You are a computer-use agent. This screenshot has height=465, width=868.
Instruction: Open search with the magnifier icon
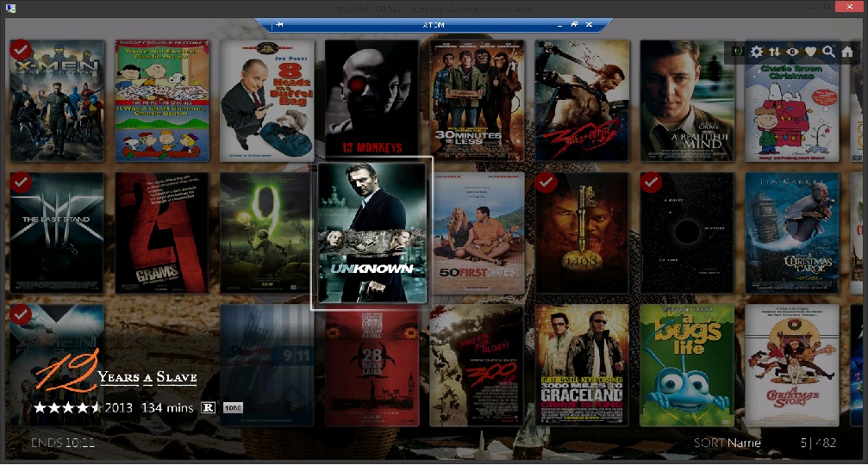click(828, 53)
